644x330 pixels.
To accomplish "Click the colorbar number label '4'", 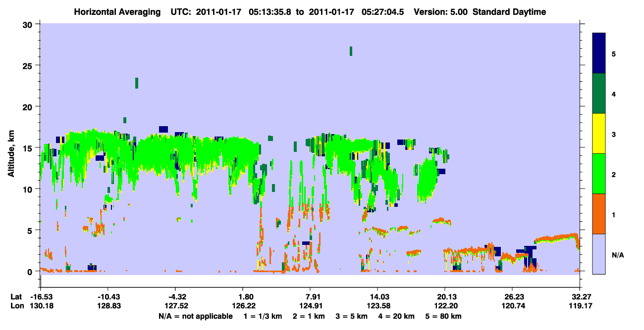I will (x=614, y=94).
